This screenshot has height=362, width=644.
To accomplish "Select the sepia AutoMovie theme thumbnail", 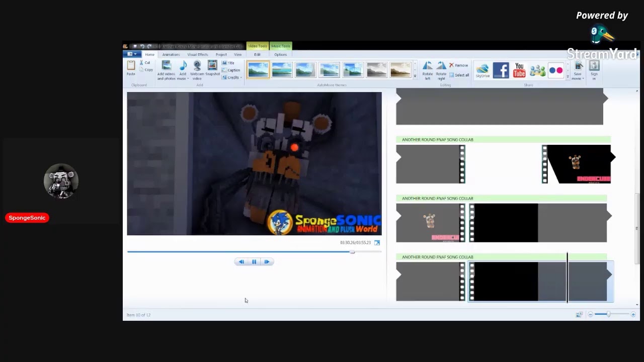I will (400, 70).
